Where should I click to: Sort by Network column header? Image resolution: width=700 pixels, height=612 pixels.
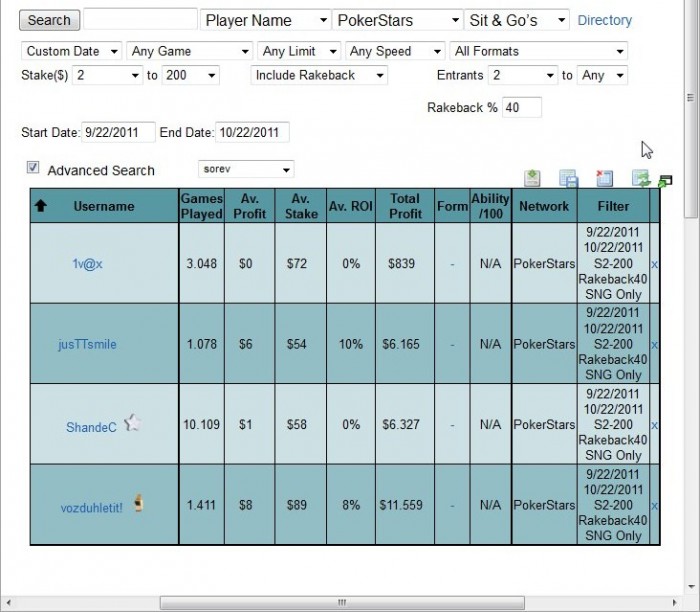click(x=544, y=206)
